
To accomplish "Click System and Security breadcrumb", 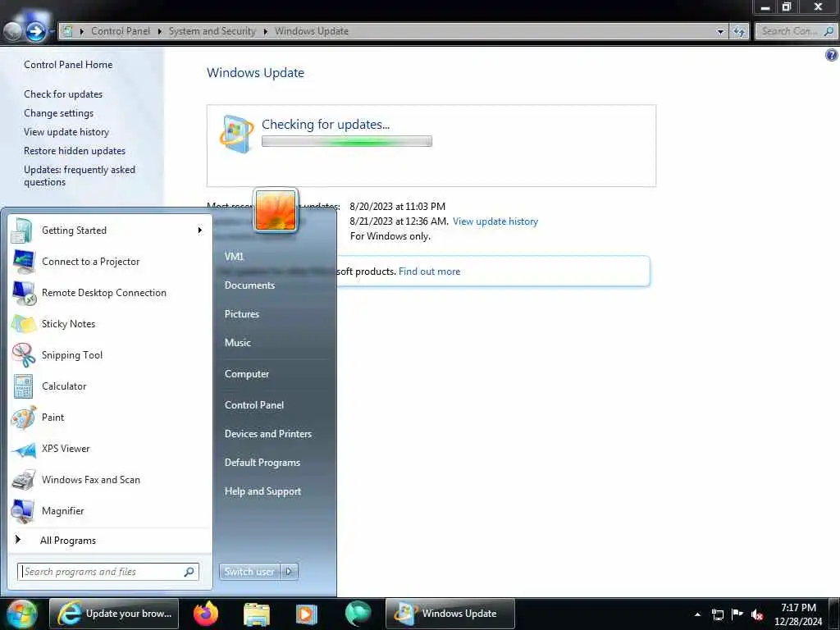I will click(212, 31).
